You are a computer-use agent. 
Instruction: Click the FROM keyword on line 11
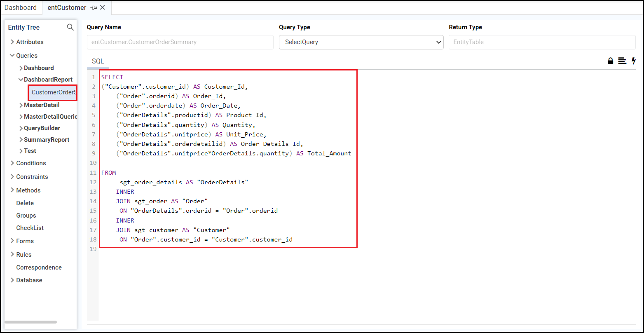click(x=109, y=173)
